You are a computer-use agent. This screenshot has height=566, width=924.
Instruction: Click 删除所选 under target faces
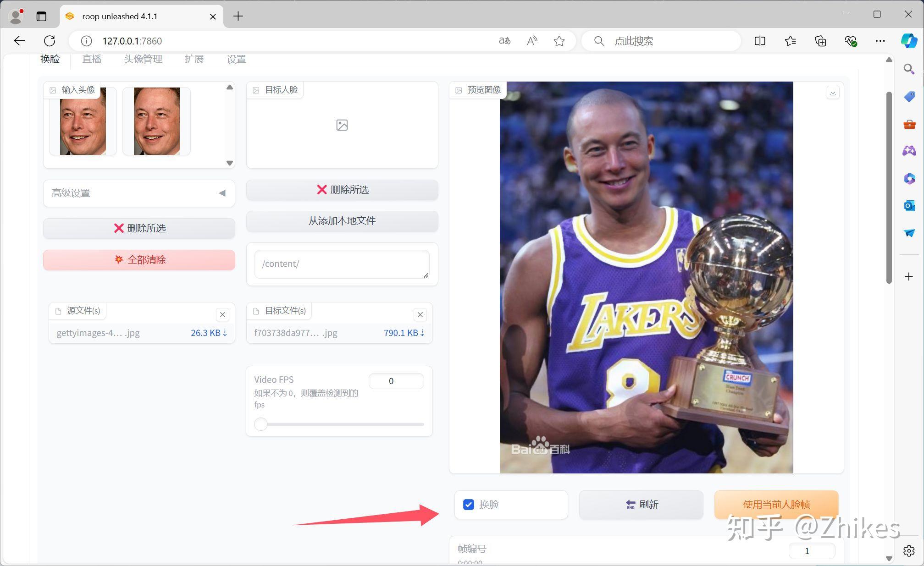342,190
